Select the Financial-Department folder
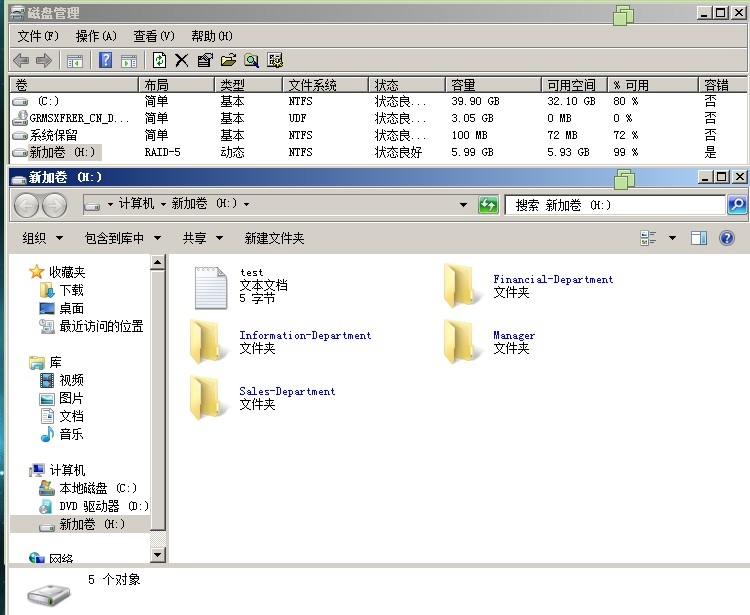This screenshot has width=750, height=615. 528,286
